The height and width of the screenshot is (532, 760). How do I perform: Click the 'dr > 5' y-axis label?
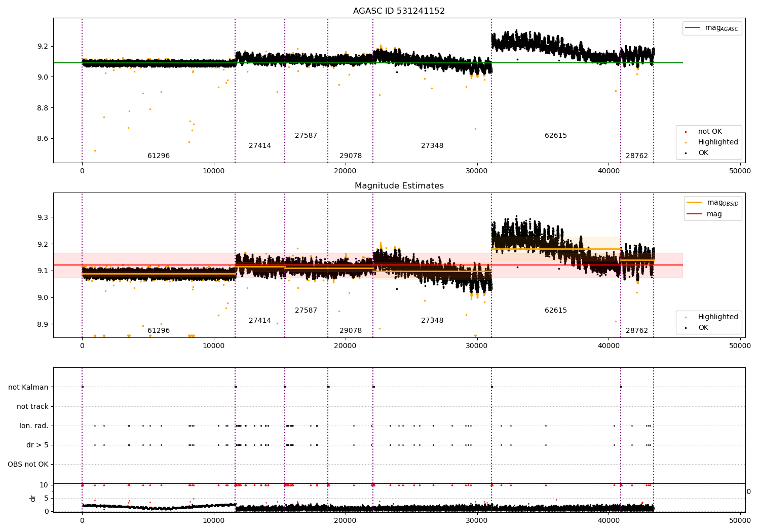click(x=37, y=445)
